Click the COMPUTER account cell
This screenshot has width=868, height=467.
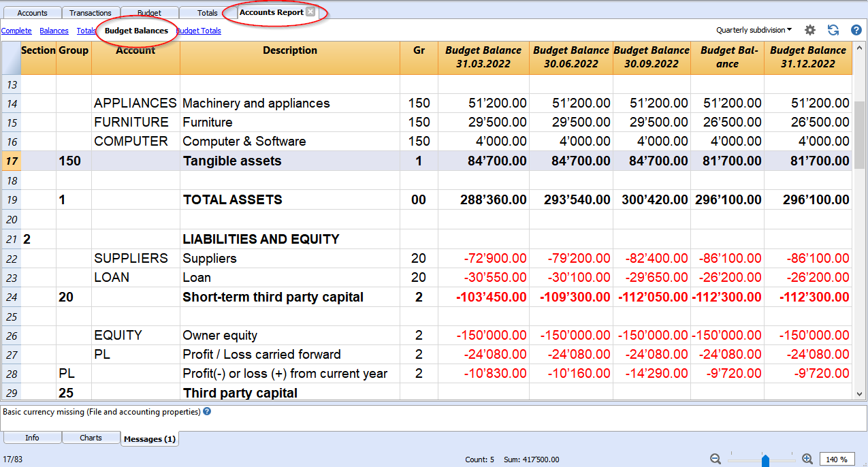tap(135, 142)
